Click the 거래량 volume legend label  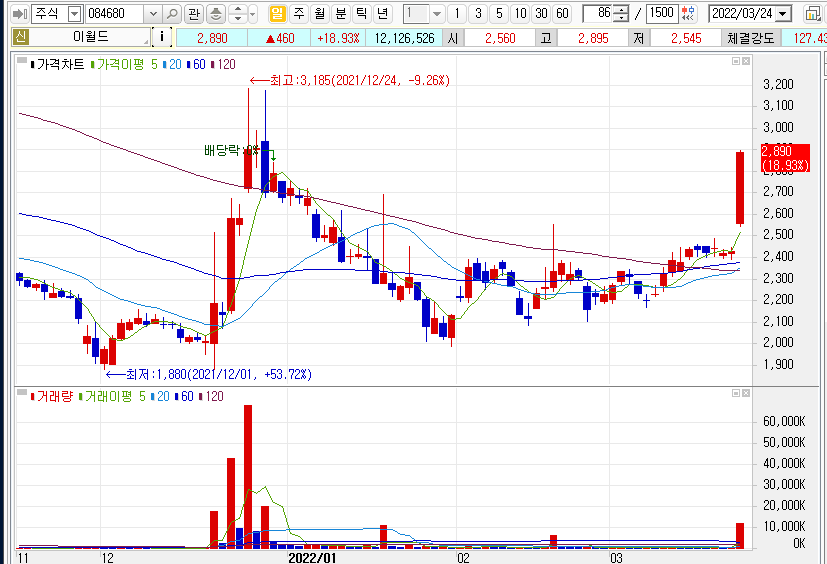coord(52,396)
